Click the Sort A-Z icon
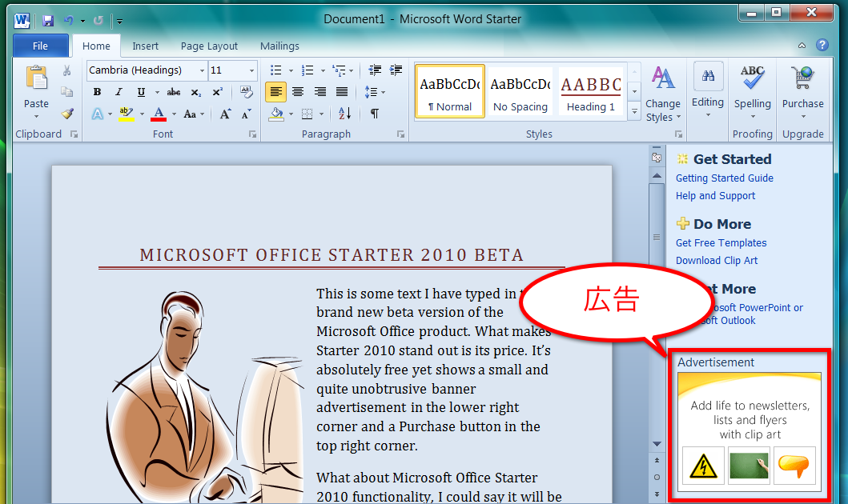 344,114
